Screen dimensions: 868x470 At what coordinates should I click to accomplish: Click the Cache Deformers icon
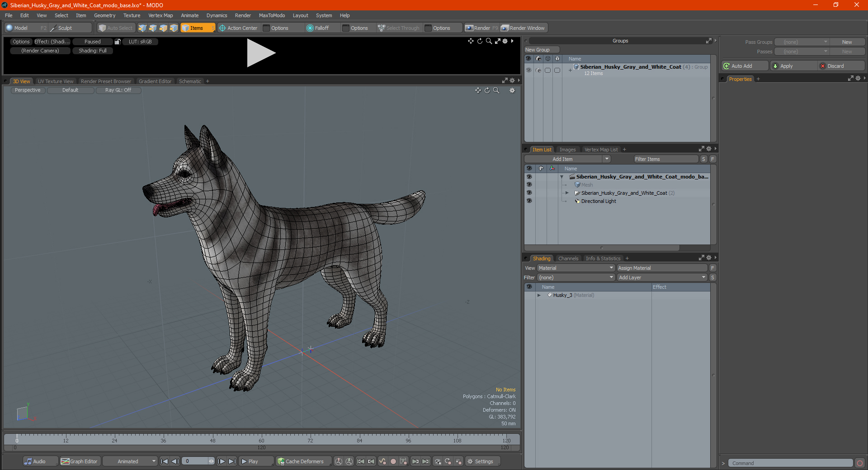point(281,461)
